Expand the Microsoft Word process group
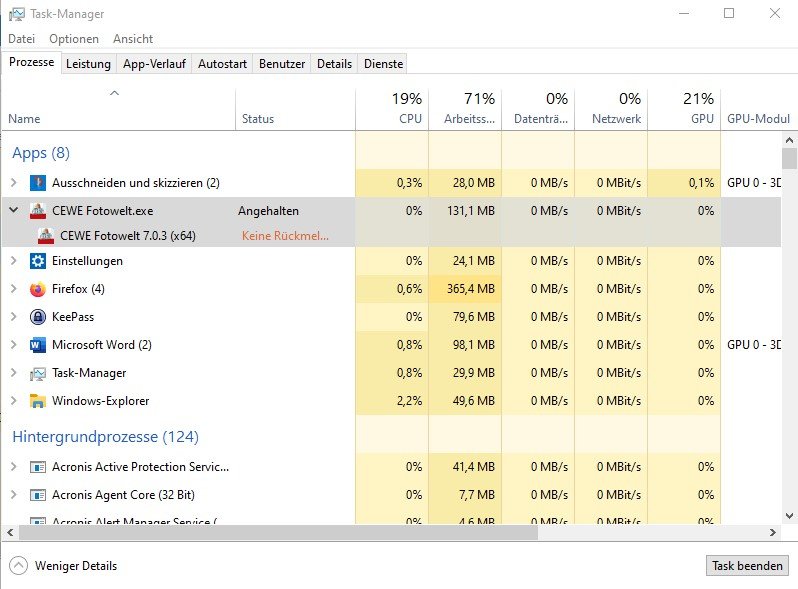This screenshot has height=589, width=798. 13,345
